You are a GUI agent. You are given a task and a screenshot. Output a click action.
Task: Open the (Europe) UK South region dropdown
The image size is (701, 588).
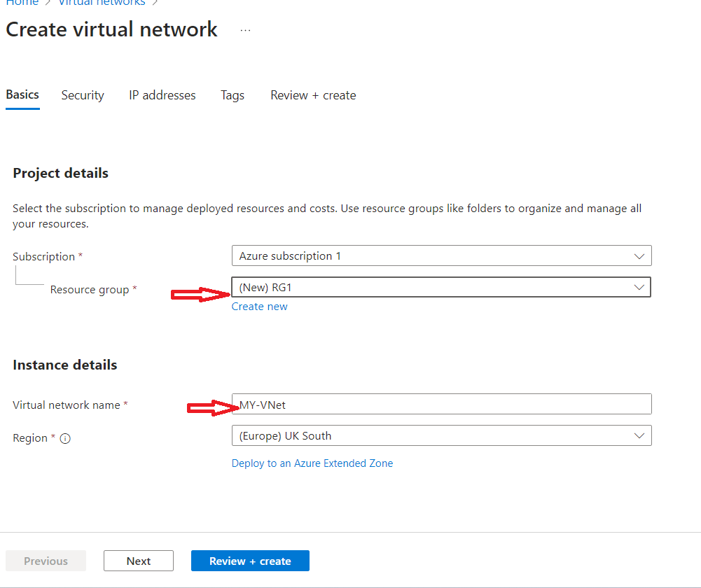[441, 436]
